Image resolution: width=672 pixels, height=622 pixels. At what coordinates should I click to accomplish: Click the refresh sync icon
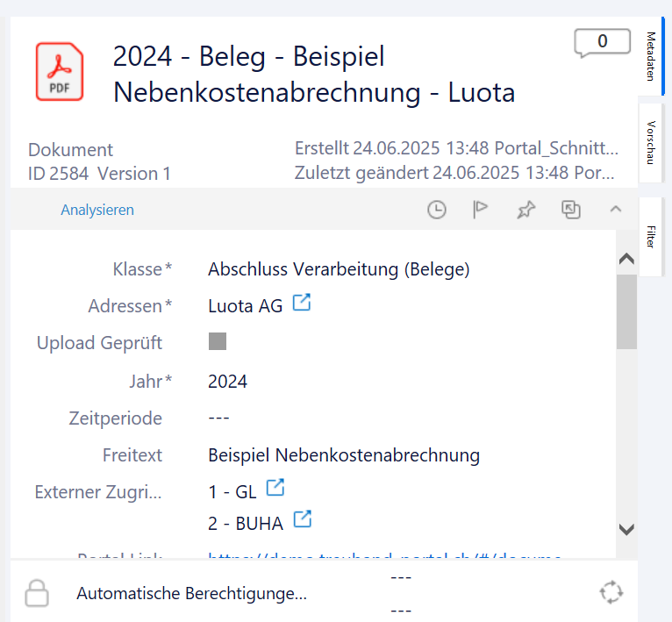pos(611,592)
